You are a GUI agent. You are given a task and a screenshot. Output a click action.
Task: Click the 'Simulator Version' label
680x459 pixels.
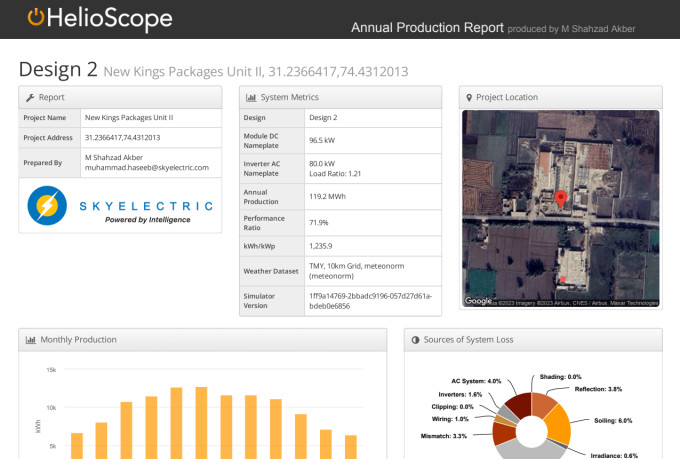click(x=259, y=301)
